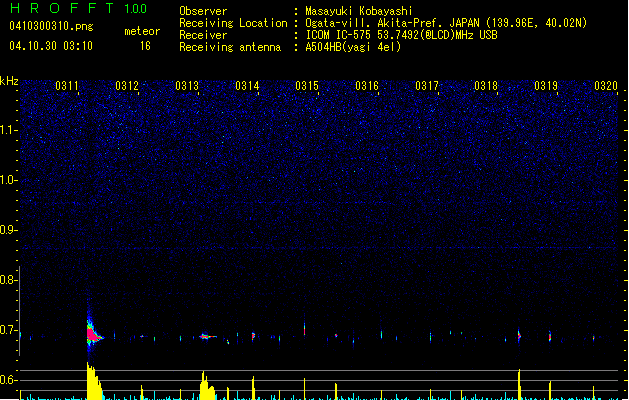The height and width of the screenshot is (400, 629).
Task: Click the Observer label
Action: pos(203,11)
